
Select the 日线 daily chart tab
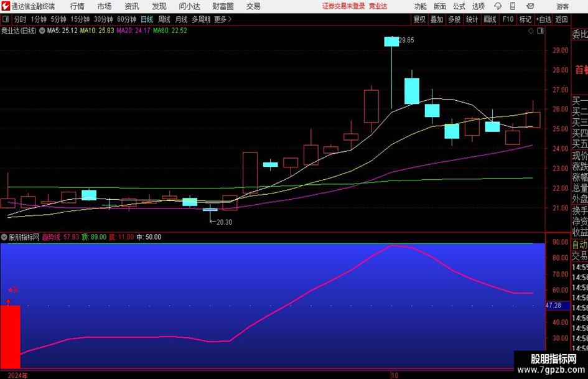point(147,19)
